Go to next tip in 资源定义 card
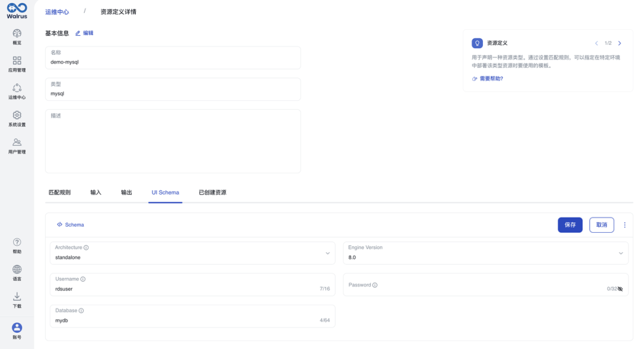Viewport: 644px width, 349px height. pyautogui.click(x=620, y=43)
